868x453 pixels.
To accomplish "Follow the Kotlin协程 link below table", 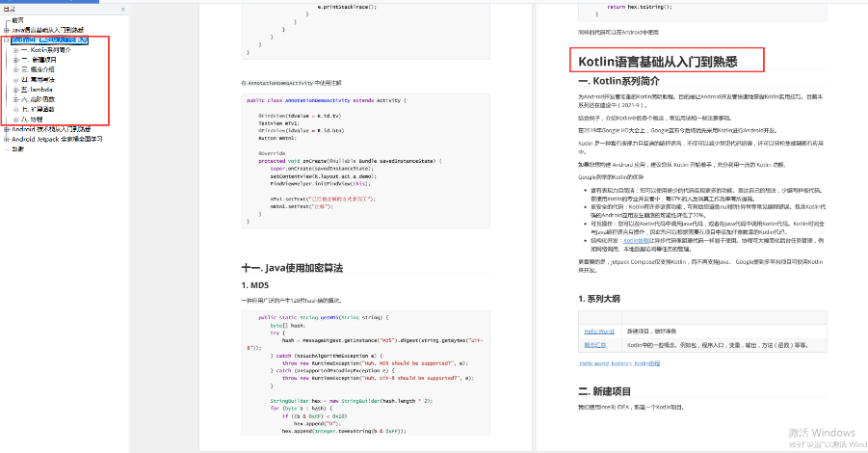I will coord(646,363).
